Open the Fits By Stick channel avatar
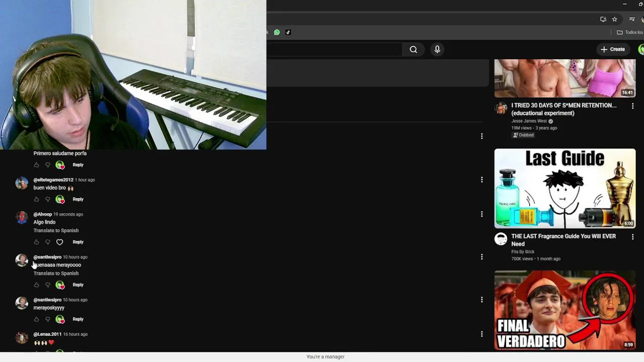Viewport: 644px width, 362px height. [x=501, y=239]
